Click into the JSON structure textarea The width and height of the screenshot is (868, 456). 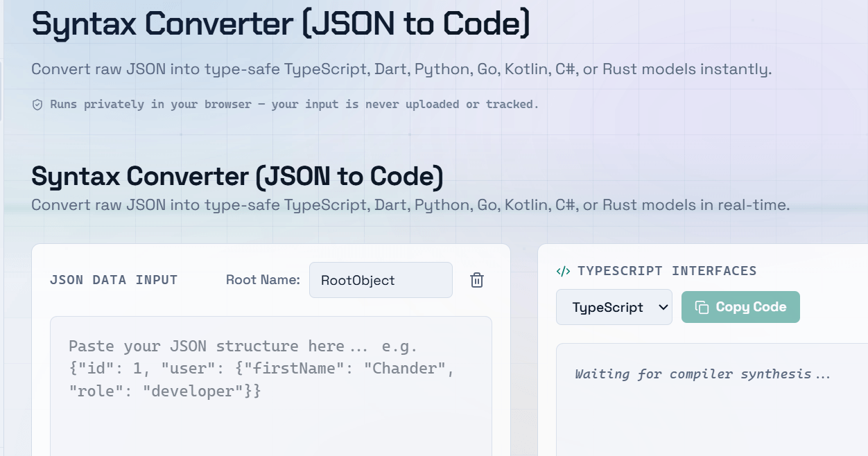point(271,386)
